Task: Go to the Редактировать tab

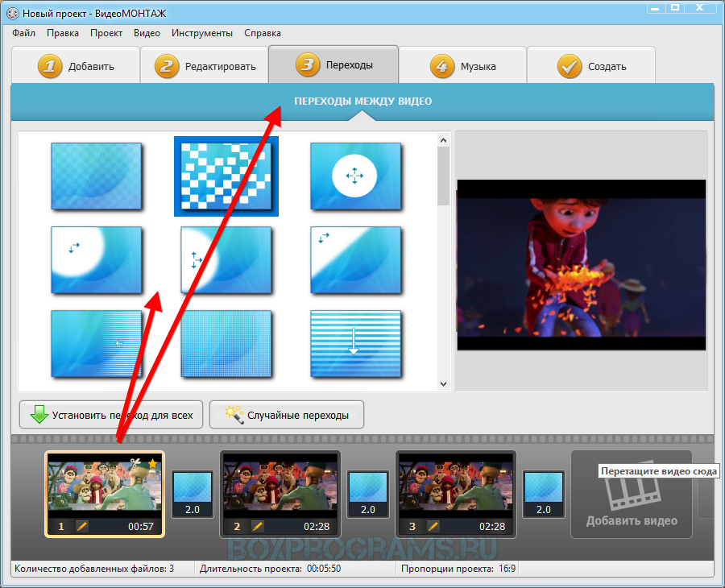Action: [x=205, y=66]
